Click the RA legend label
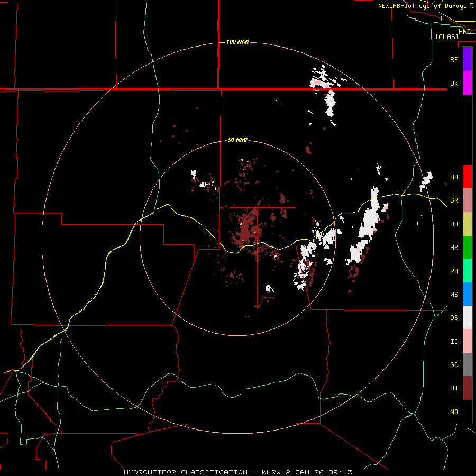The image size is (476, 476). coord(454,271)
